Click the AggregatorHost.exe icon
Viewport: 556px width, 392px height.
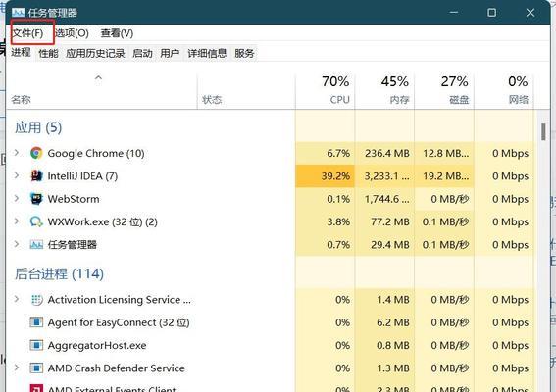(36, 345)
